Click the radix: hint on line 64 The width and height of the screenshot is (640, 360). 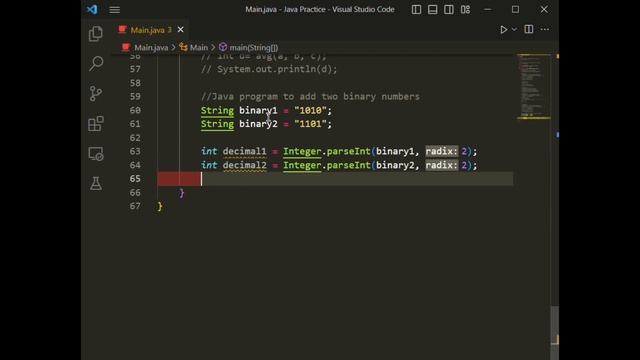pyautogui.click(x=442, y=165)
